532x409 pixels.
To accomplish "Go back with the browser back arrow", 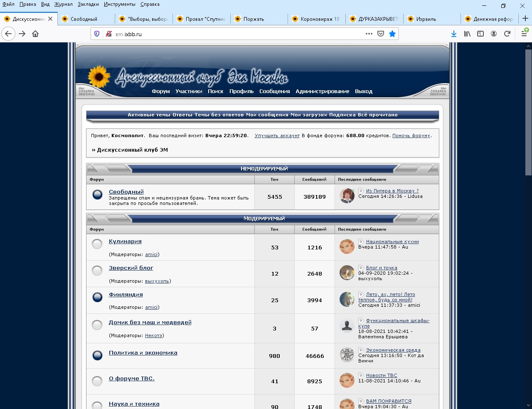I will pos(8,34).
